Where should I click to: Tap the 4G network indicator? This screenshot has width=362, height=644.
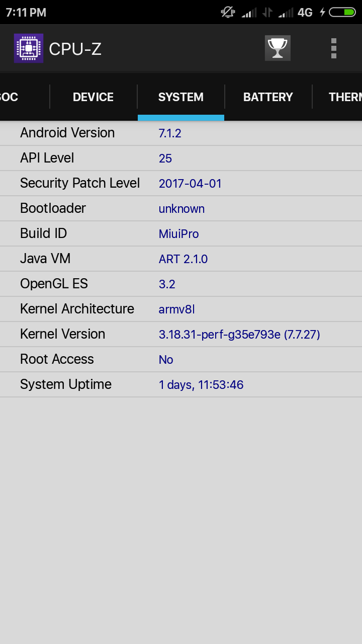pyautogui.click(x=305, y=12)
